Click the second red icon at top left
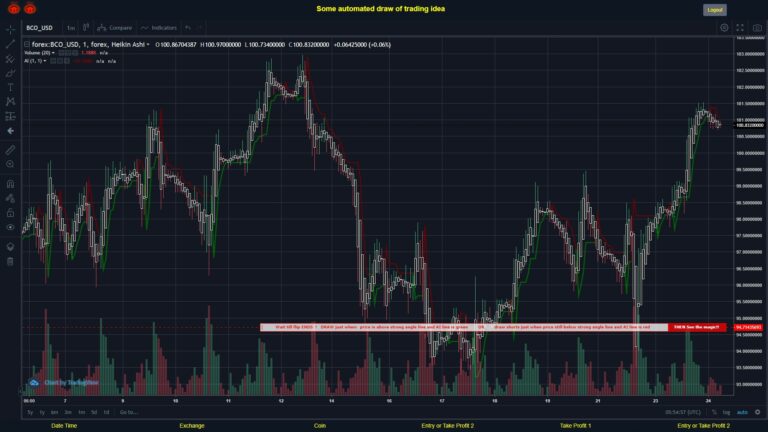Viewport: 768px width, 432px height. [x=30, y=8]
